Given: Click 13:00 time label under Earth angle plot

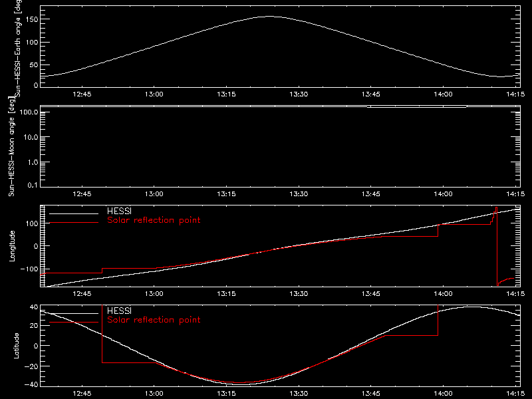Looking at the screenshot, I should coord(154,94).
